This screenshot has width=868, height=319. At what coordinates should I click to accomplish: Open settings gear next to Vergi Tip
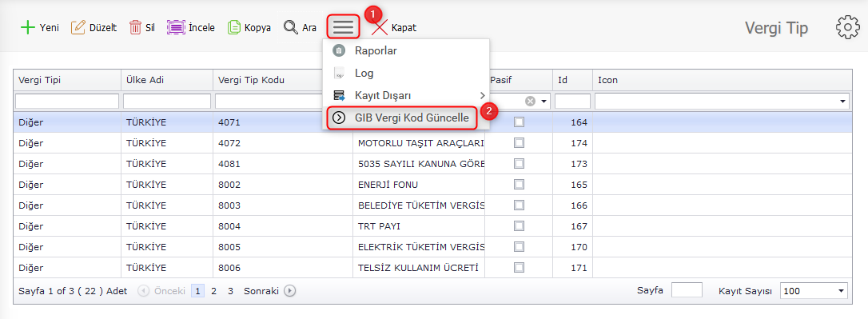(847, 27)
